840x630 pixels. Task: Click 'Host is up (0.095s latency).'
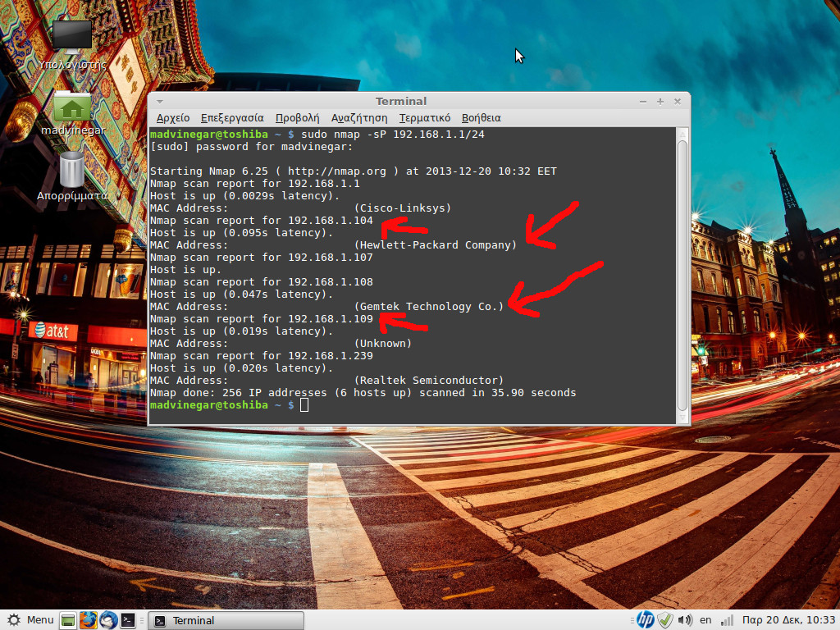pyautogui.click(x=242, y=233)
